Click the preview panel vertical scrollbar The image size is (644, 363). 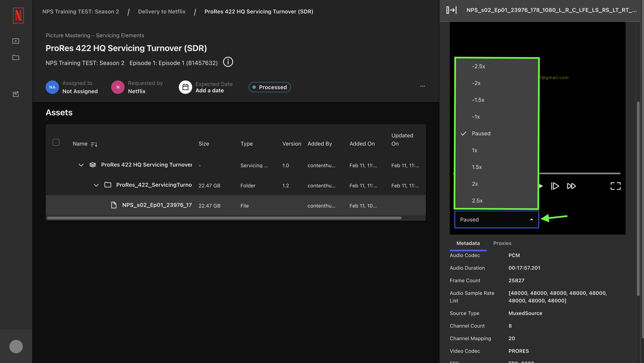point(638,199)
